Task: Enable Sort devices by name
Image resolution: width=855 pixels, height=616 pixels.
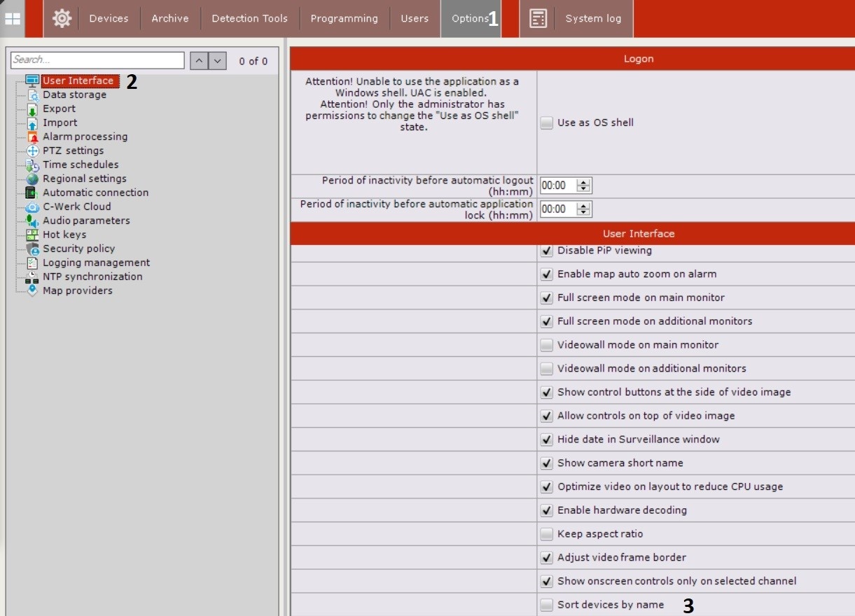Action: 547,605
